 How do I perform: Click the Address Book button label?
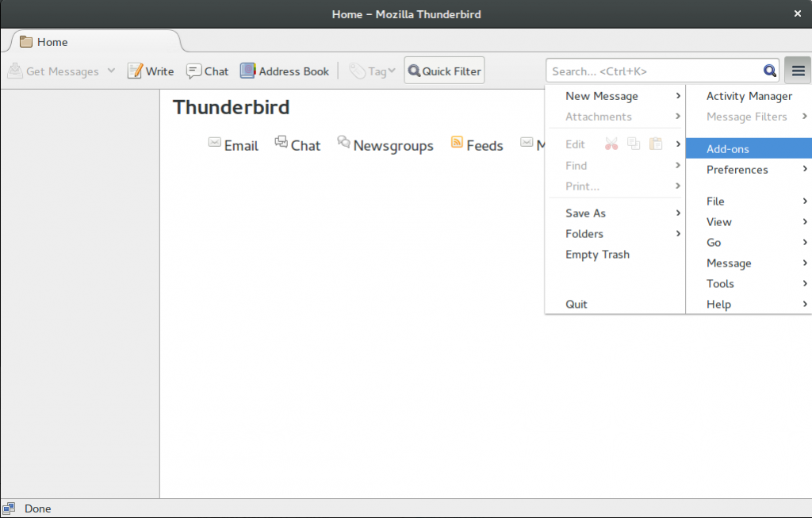point(293,71)
